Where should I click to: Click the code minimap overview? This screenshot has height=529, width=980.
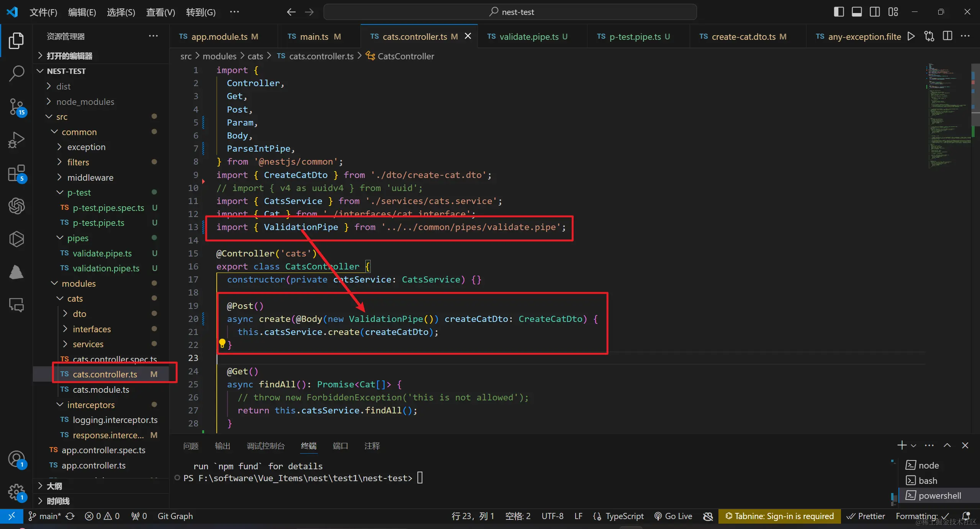click(947, 115)
